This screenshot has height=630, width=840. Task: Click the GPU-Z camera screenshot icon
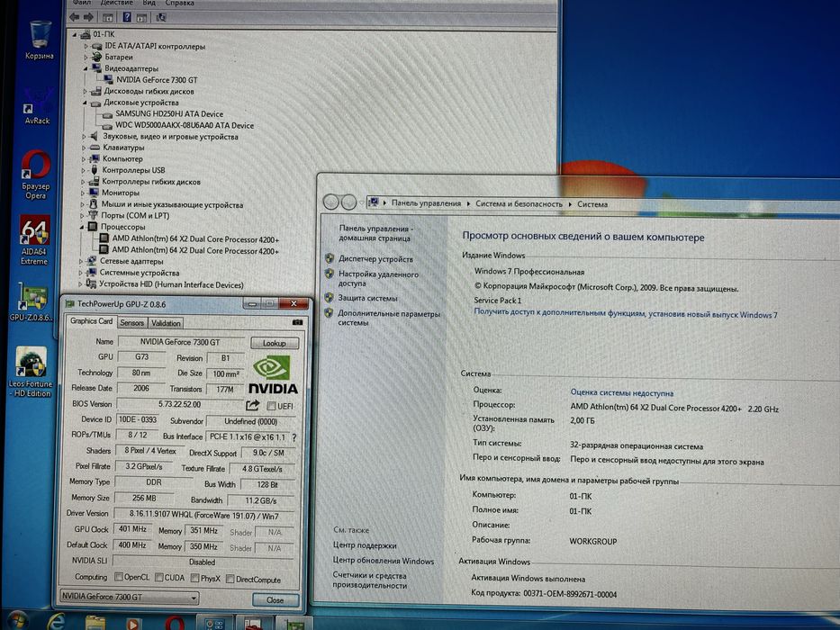297,322
